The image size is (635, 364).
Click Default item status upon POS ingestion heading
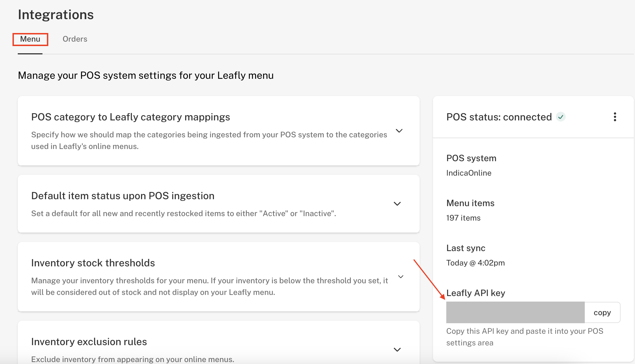(123, 196)
